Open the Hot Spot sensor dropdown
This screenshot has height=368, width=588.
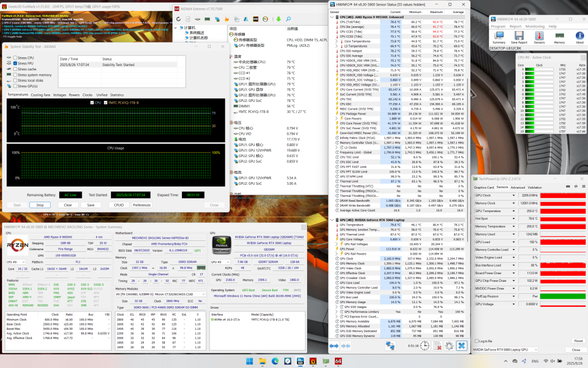point(513,219)
